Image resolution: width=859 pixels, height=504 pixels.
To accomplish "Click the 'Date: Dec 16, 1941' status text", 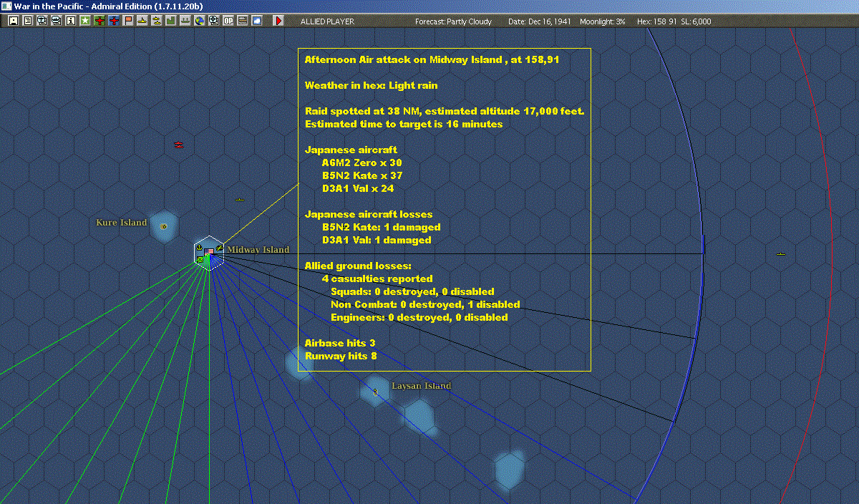I will point(540,21).
